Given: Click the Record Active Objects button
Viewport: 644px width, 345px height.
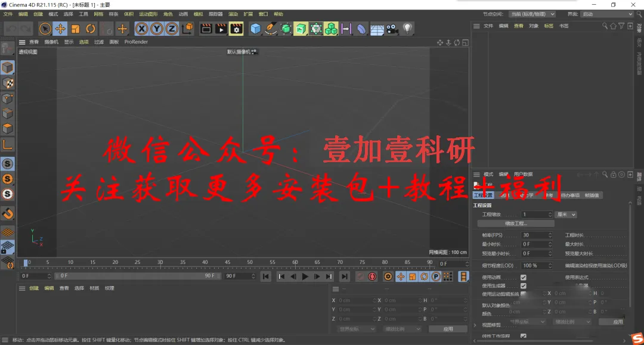Looking at the screenshot, I should [x=360, y=276].
